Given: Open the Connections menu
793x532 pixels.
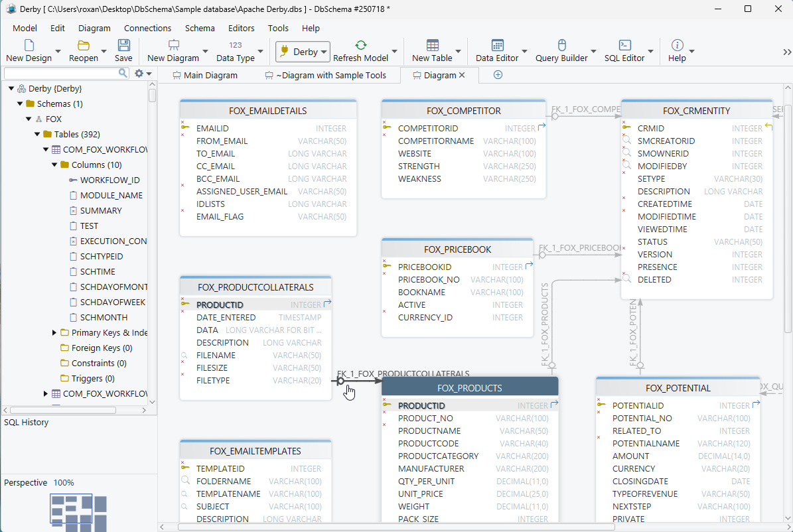Looking at the screenshot, I should click(x=148, y=29).
